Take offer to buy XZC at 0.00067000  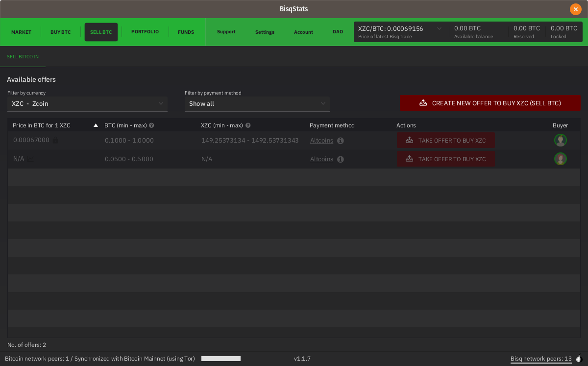pyautogui.click(x=445, y=140)
